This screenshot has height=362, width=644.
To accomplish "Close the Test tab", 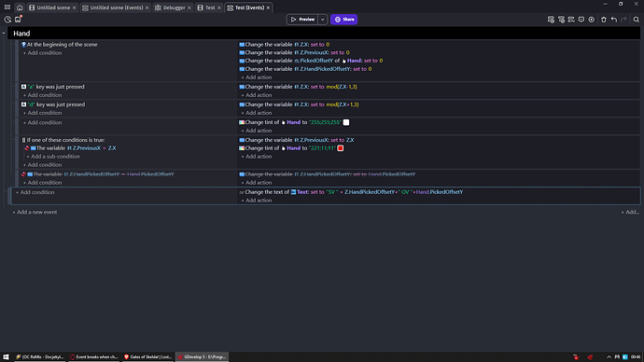I will [219, 7].
